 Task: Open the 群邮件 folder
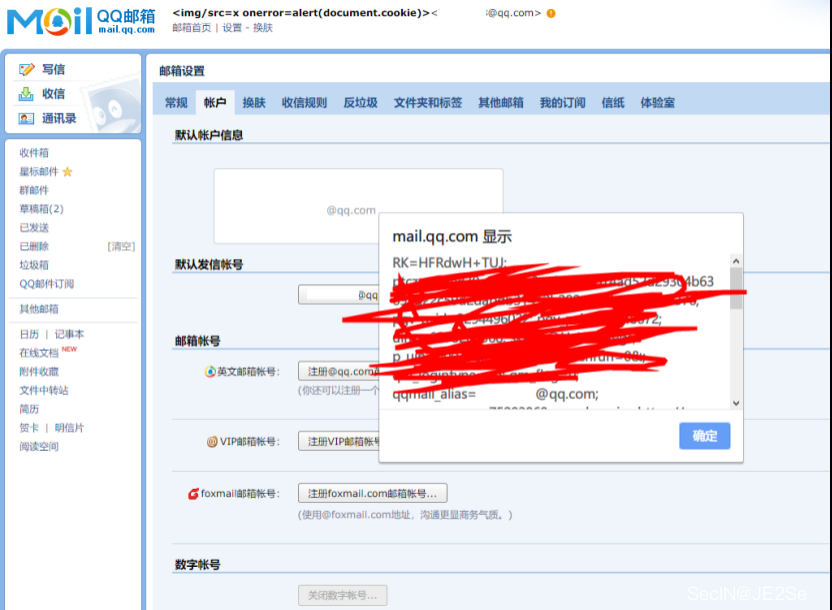coord(34,190)
